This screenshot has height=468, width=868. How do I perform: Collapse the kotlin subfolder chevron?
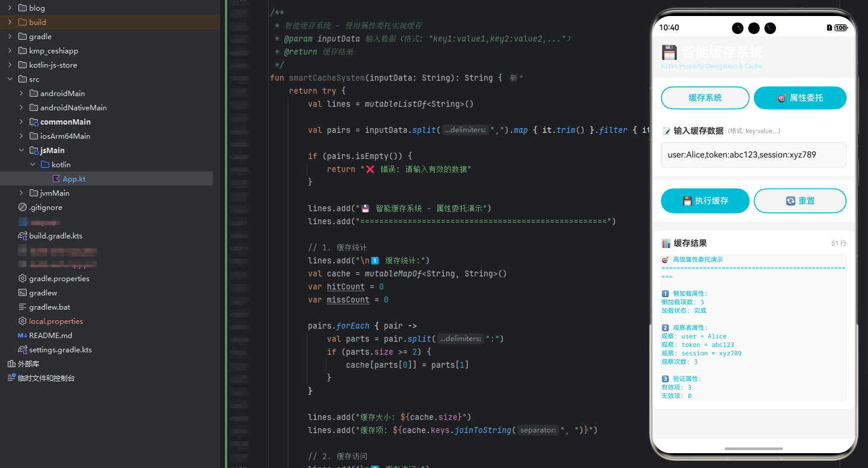coord(33,165)
